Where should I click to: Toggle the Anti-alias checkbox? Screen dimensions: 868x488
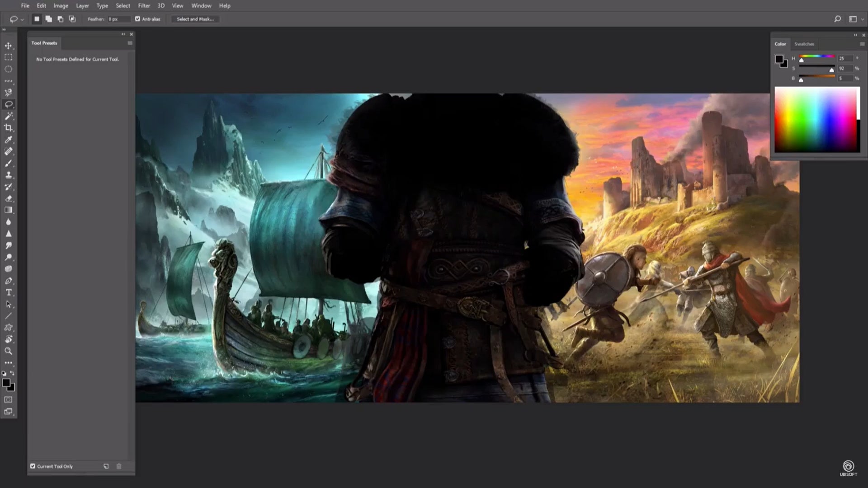click(x=137, y=19)
